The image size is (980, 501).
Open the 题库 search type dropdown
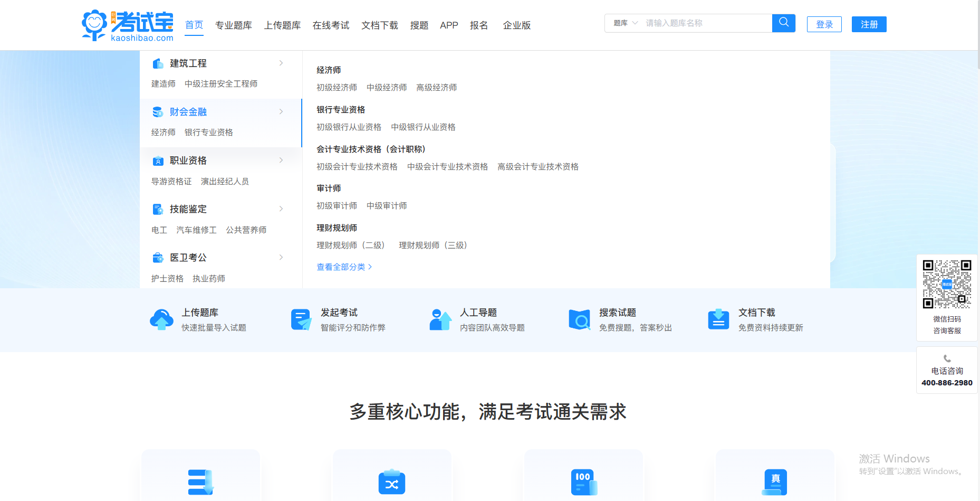(625, 23)
